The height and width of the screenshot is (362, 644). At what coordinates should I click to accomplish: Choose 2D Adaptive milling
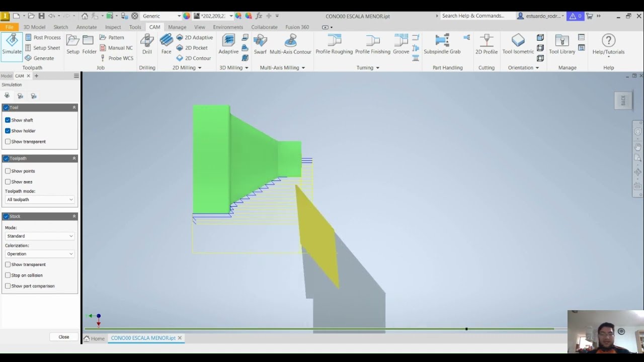pos(194,37)
